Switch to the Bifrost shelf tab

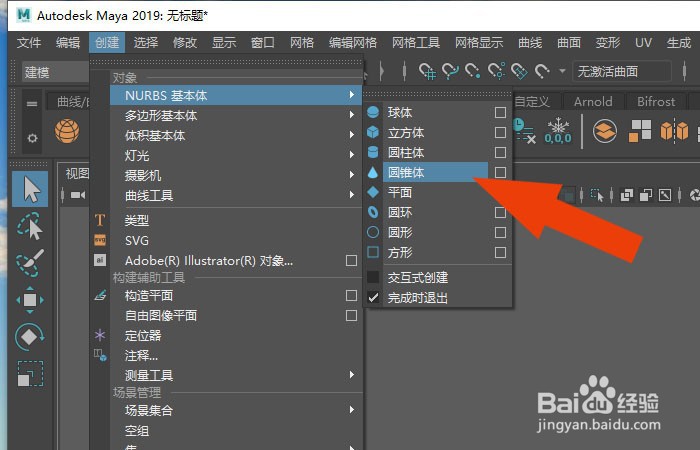(x=656, y=102)
